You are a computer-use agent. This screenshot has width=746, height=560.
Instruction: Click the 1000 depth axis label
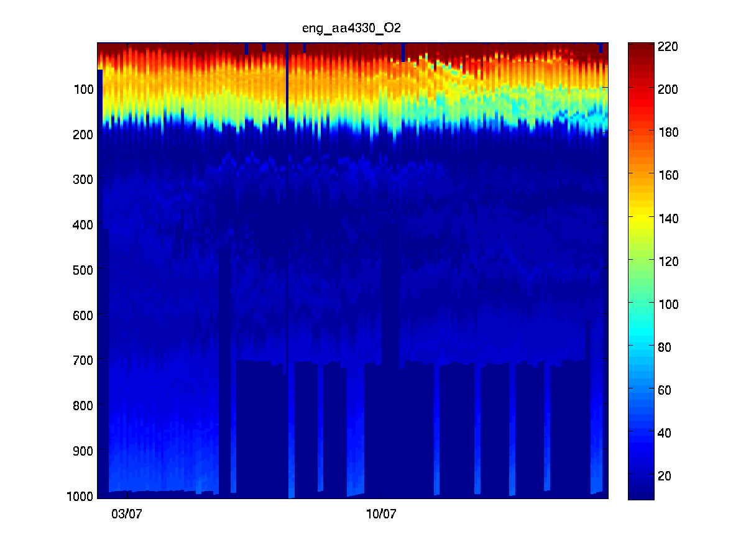coord(81,495)
